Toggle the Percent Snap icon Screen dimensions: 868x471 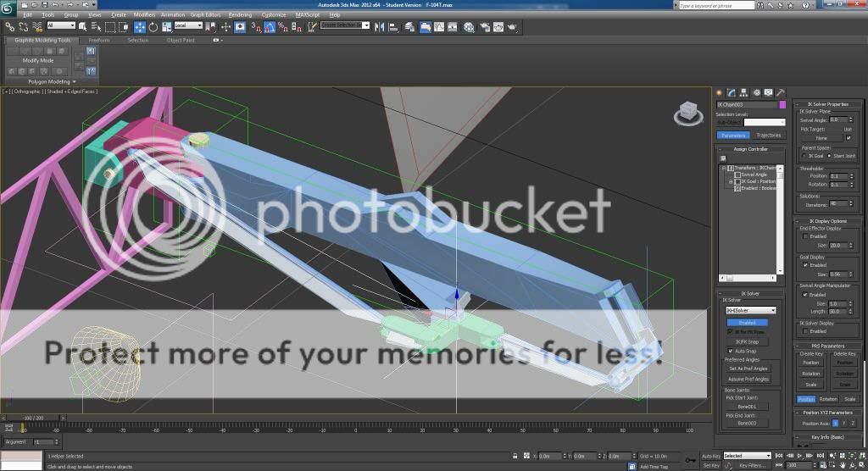283,26
